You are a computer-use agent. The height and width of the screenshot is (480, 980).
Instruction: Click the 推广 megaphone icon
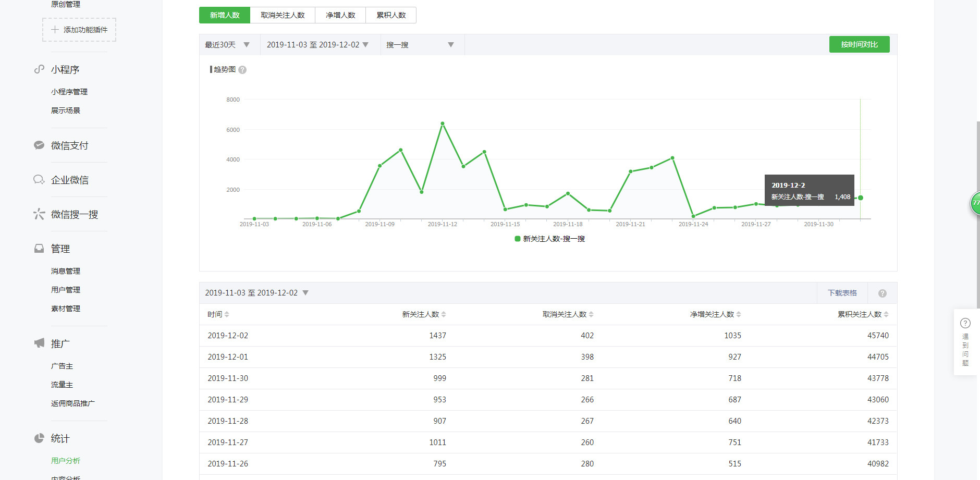pos(39,343)
